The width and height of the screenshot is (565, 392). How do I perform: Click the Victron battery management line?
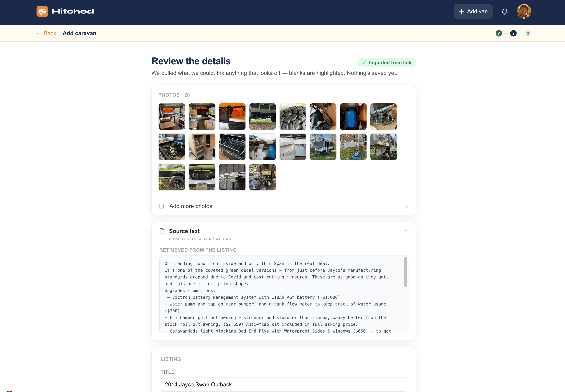point(254,297)
